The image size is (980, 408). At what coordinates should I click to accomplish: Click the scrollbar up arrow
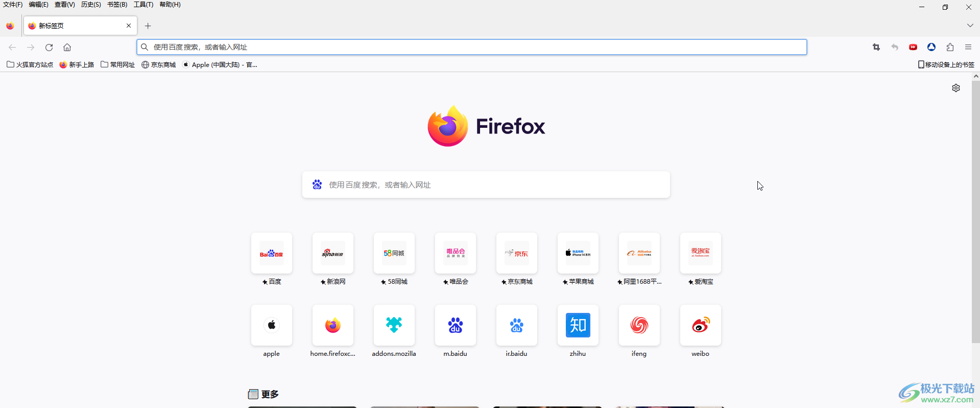976,76
